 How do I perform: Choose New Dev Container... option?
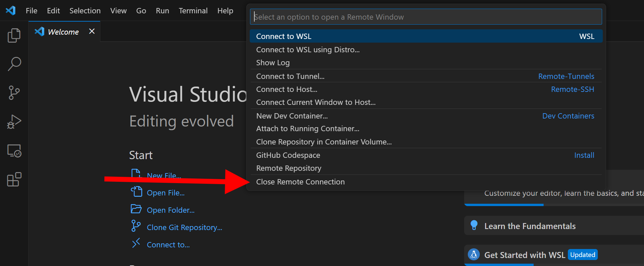point(426,116)
